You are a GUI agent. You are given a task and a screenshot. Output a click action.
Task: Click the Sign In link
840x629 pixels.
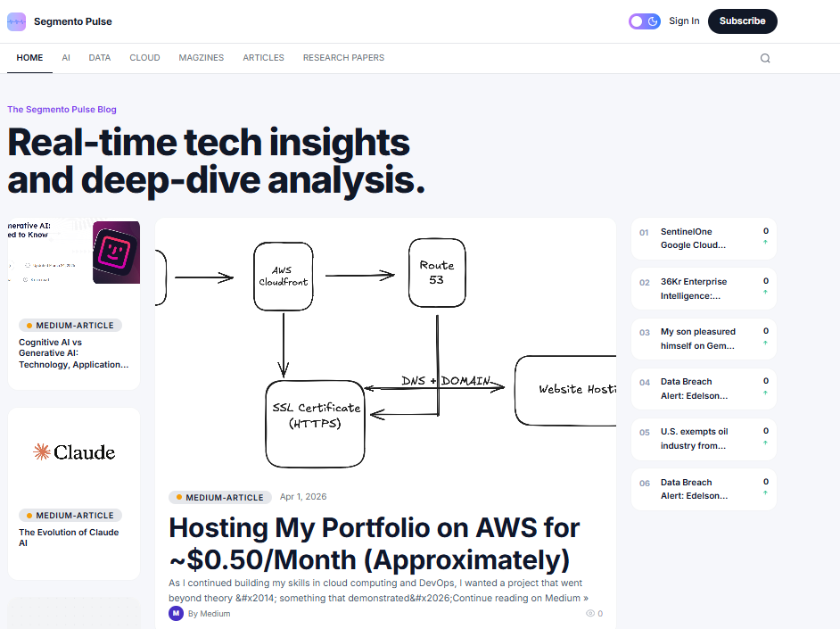(x=684, y=21)
